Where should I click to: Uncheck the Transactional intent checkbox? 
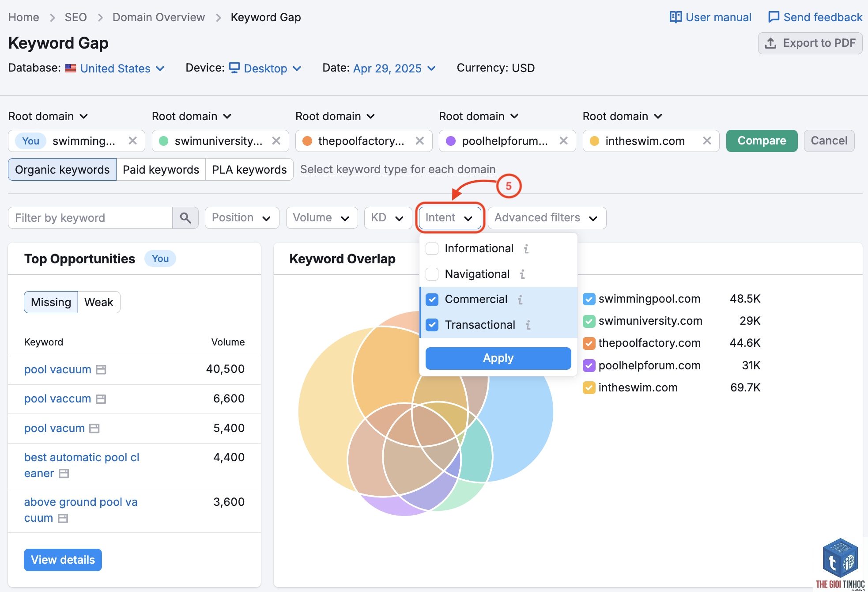coord(432,325)
